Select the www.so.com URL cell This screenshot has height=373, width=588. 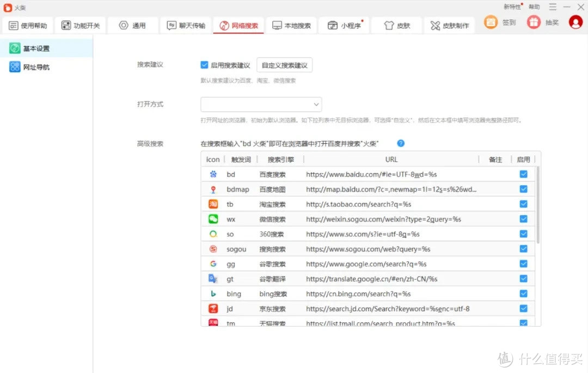pyautogui.click(x=363, y=234)
